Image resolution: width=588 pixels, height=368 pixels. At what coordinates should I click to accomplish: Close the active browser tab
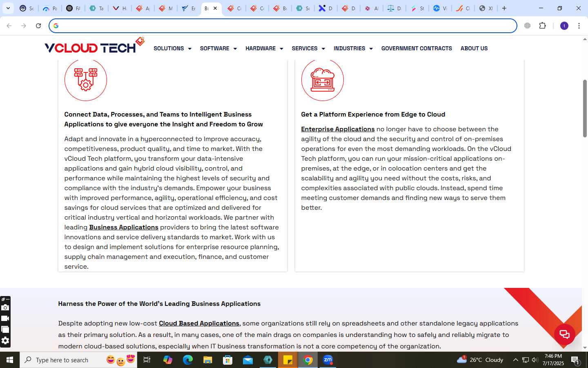[x=215, y=8]
